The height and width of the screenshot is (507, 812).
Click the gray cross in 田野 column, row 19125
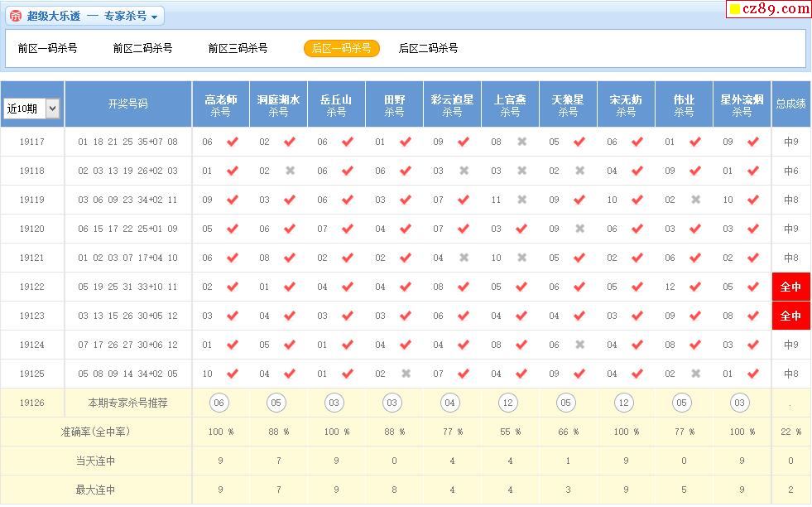406,374
